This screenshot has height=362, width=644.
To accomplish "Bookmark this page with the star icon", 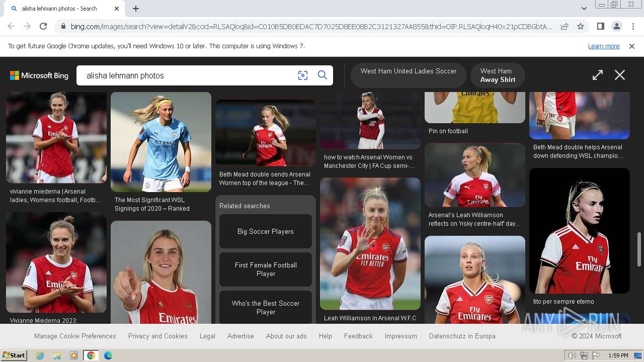I will click(581, 26).
